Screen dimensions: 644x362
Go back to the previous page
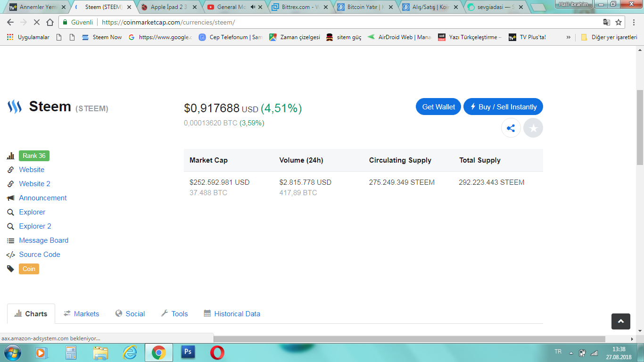(11, 22)
